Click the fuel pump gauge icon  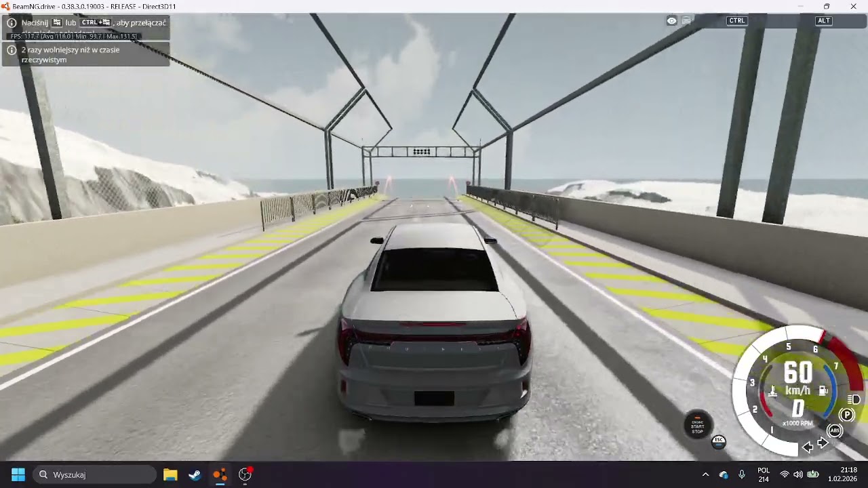(x=823, y=391)
